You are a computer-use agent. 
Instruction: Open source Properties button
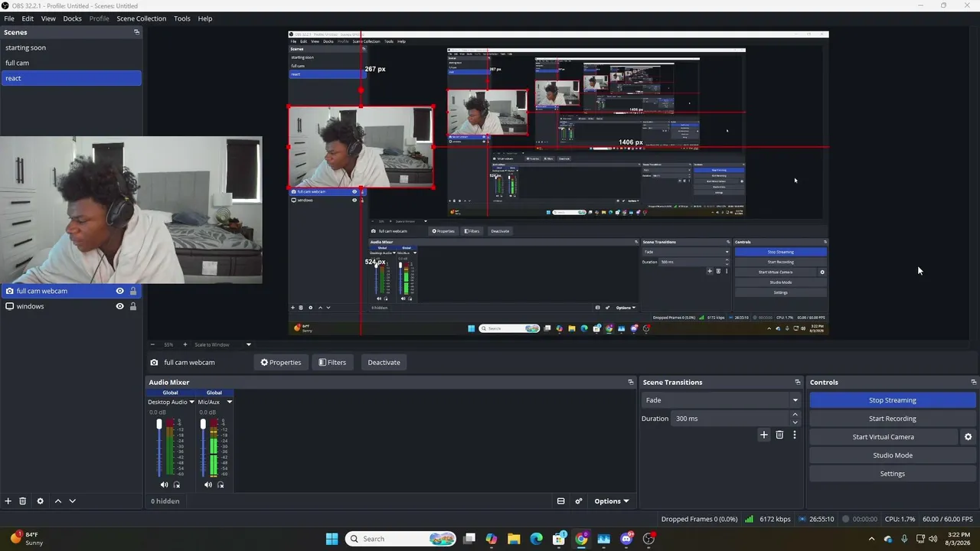pos(281,362)
